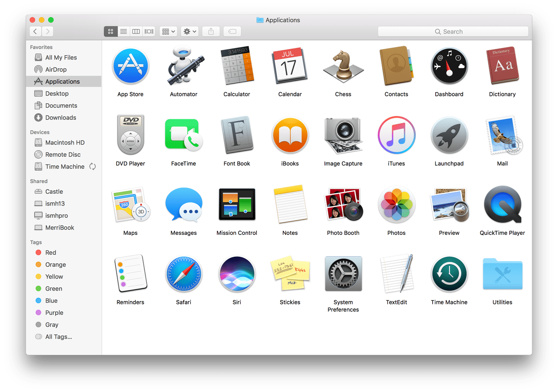This screenshot has height=392, width=558.
Task: Click the Applications folder title icon
Action: [x=260, y=20]
